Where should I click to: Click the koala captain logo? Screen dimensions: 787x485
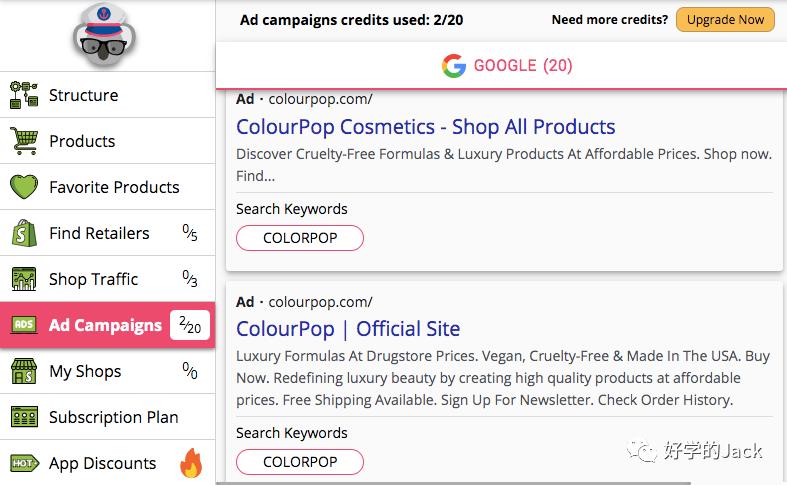pos(105,35)
